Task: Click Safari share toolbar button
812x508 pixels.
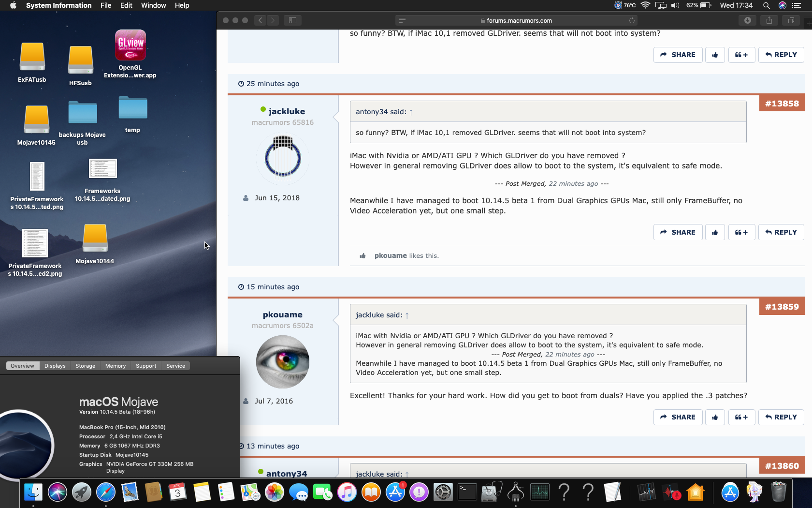Action: (769, 20)
